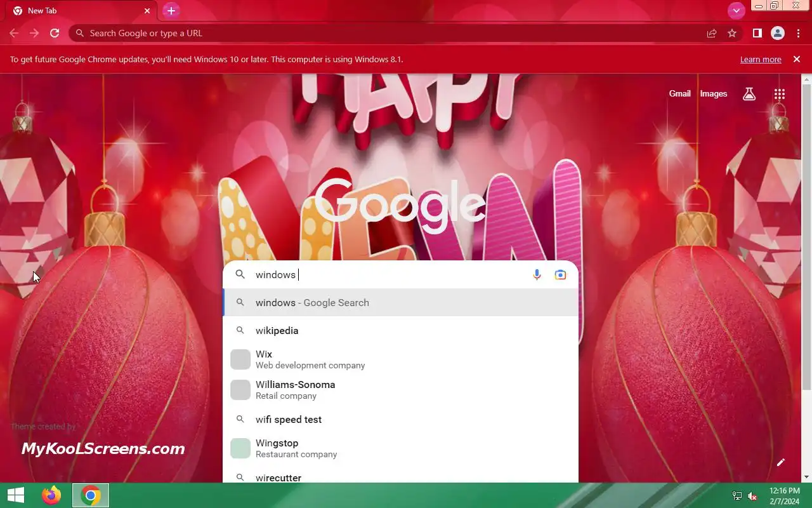
Task: Open Learn more link in update banner
Action: pyautogui.click(x=761, y=59)
